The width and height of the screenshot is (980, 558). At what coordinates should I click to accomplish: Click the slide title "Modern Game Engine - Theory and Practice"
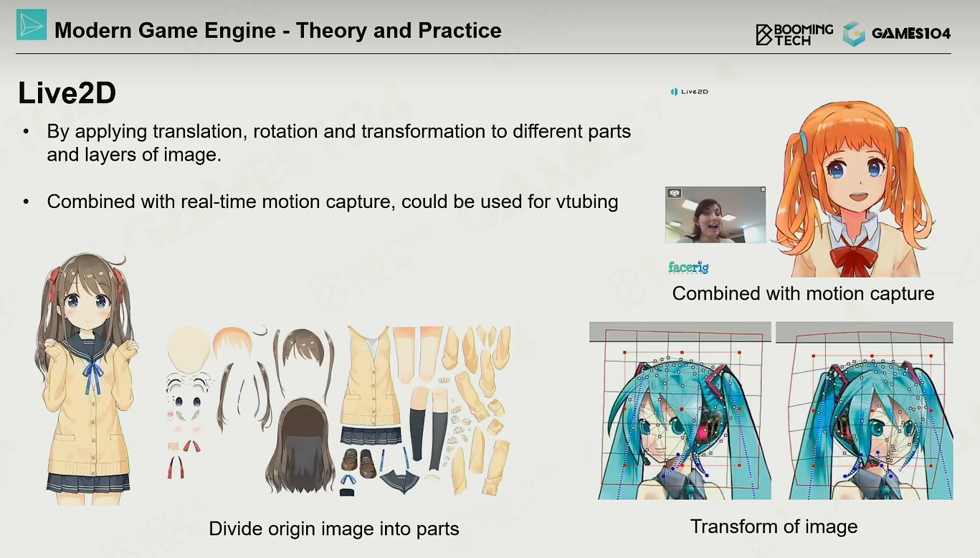coord(278,30)
